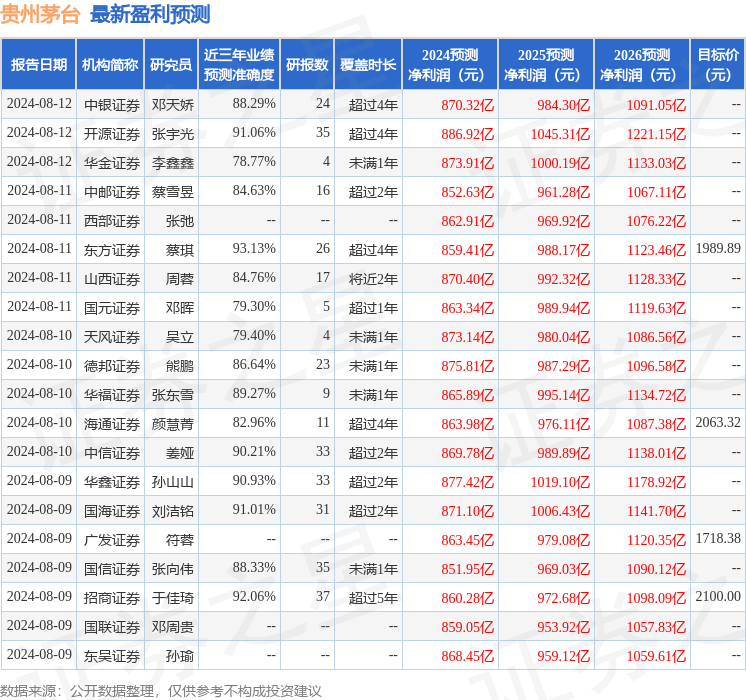Select the 报告日期 column header
746x700 pixels.
tap(39, 64)
